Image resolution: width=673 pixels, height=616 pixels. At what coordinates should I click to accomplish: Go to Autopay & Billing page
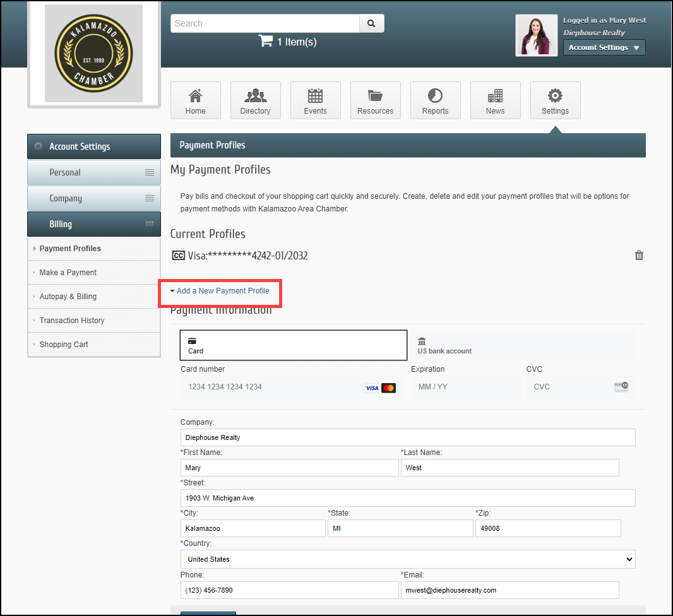tap(68, 297)
